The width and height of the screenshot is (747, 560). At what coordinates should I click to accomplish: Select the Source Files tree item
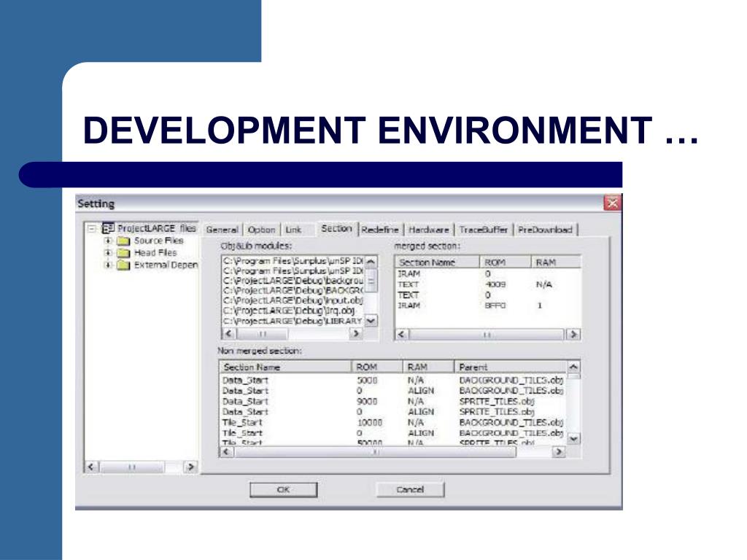tap(158, 241)
